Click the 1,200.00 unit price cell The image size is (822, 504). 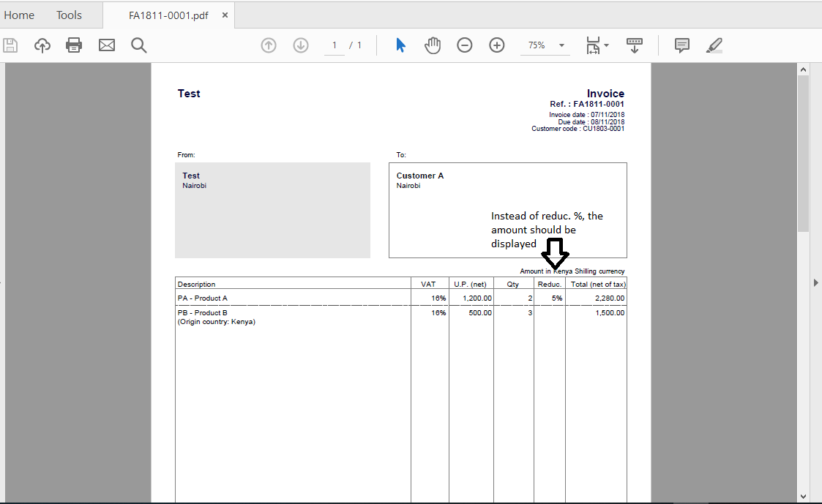[477, 298]
